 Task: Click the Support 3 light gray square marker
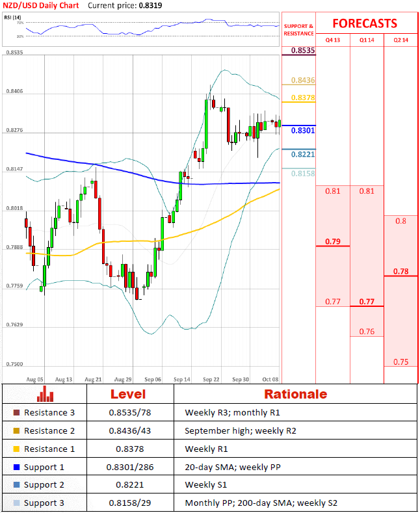click(17, 503)
